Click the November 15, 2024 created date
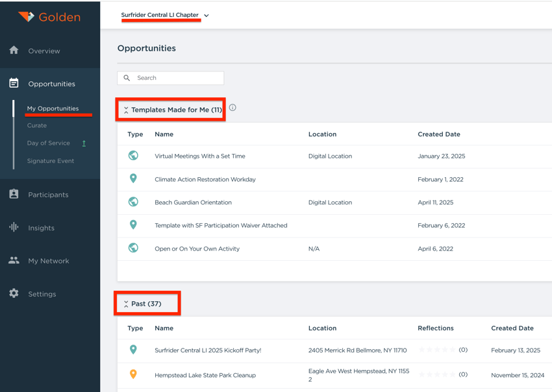The height and width of the screenshot is (392, 552). click(518, 375)
